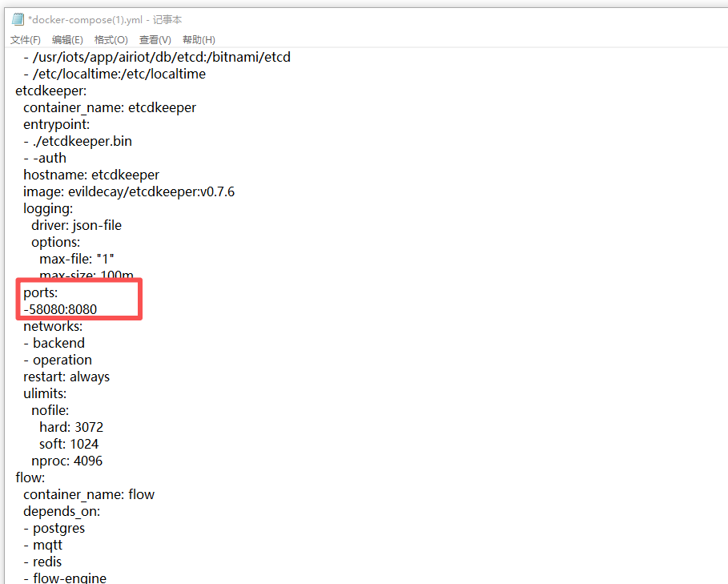Click the depends_on: line under flow
Image resolution: width=728 pixels, height=584 pixels.
tap(62, 510)
